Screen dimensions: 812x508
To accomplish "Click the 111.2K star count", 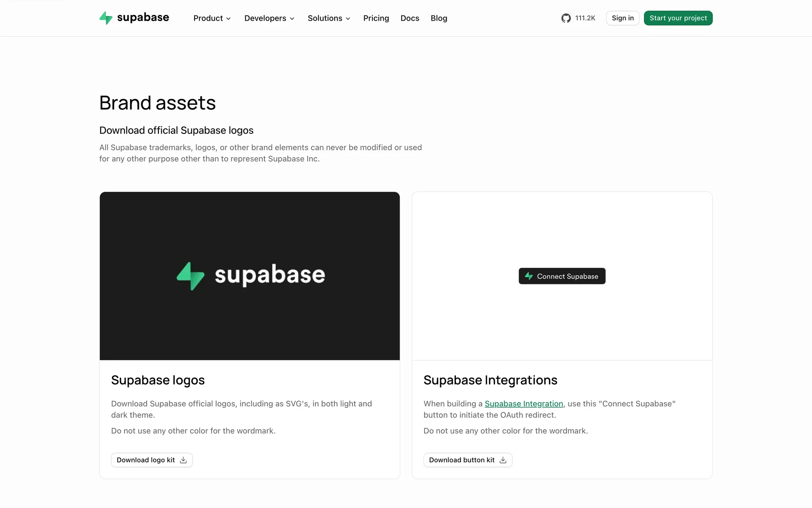I will coord(585,18).
